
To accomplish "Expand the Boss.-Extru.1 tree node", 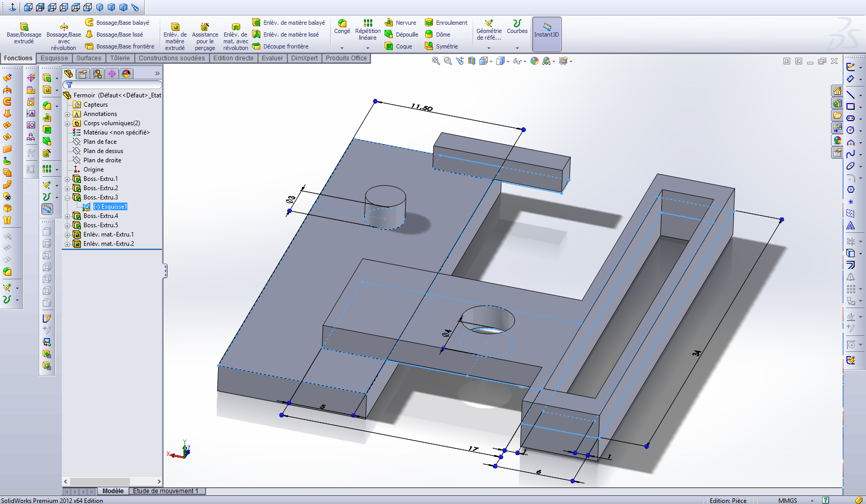I will coord(68,179).
